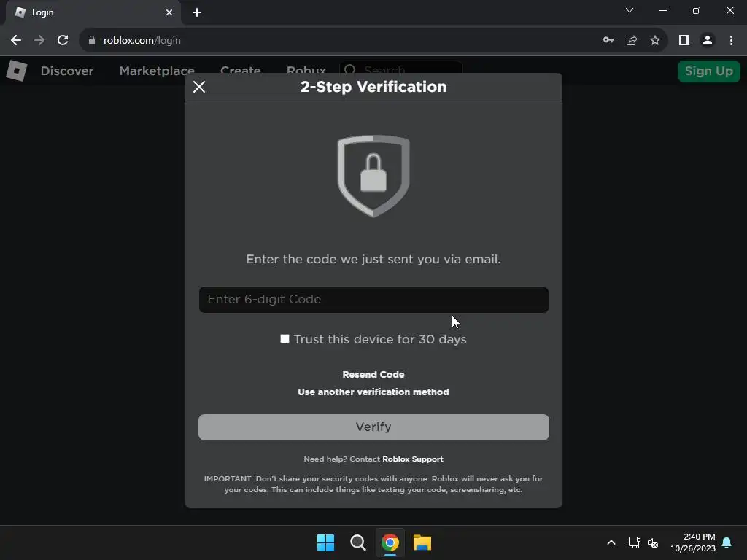Click the site lock icon in address bar

[92, 41]
